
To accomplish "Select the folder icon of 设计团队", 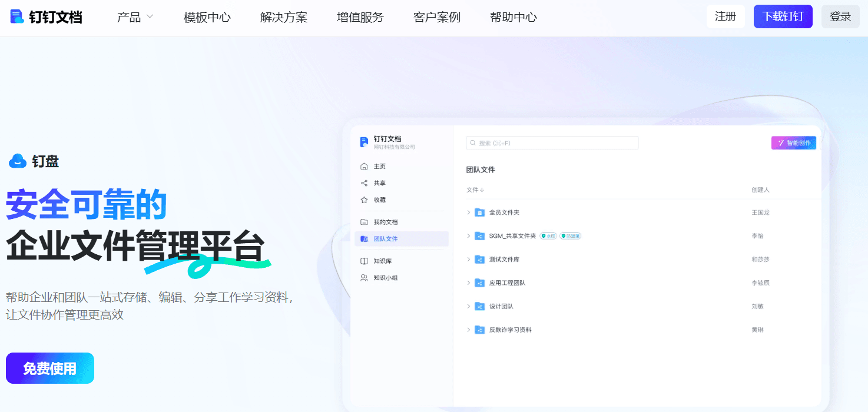I will 479,307.
